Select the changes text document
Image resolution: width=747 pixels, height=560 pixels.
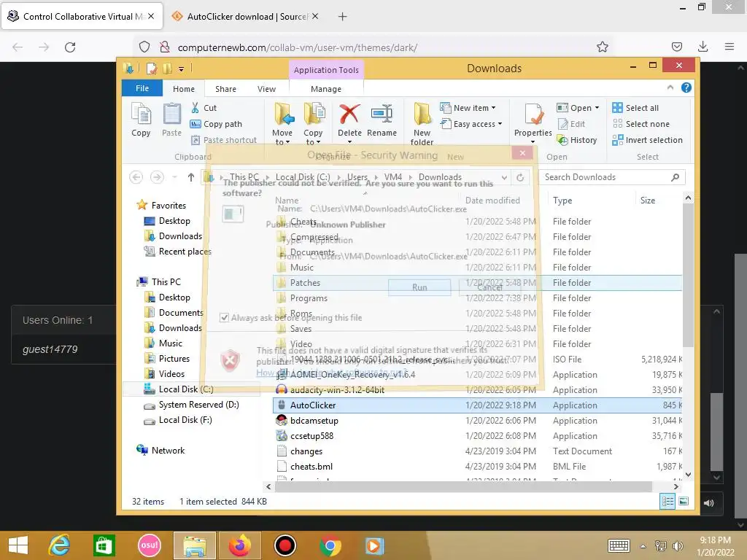[477, 451]
